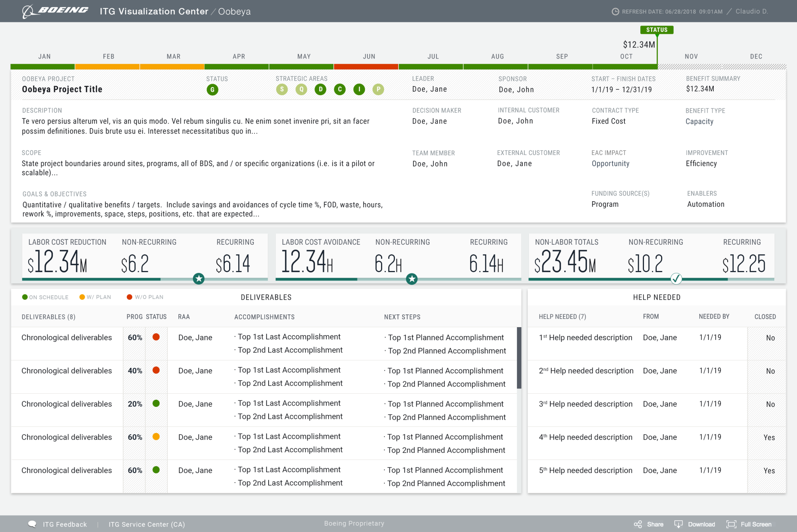Sort by Needed By column header
The width and height of the screenshot is (797, 532).
[714, 316]
